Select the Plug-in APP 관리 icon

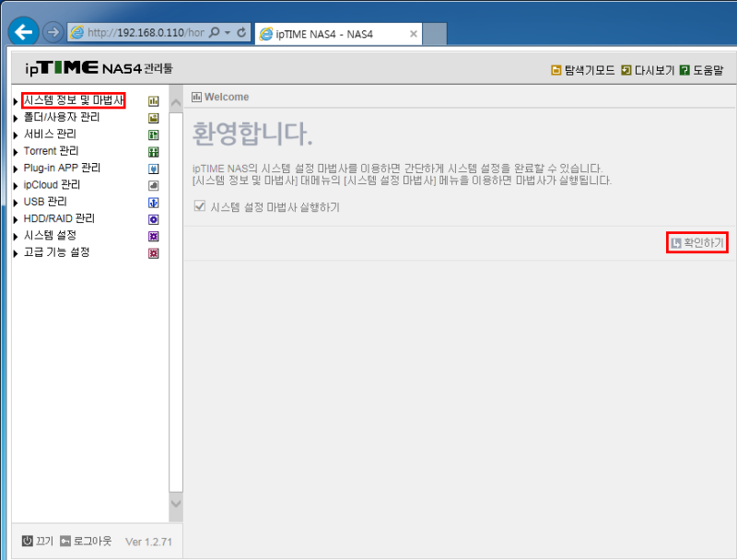click(153, 167)
